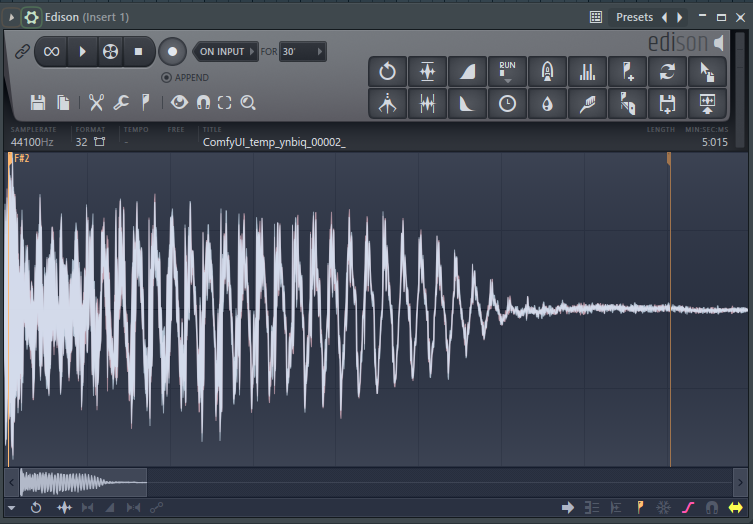Click the Fade in tool button
The image size is (753, 524).
(x=467, y=71)
